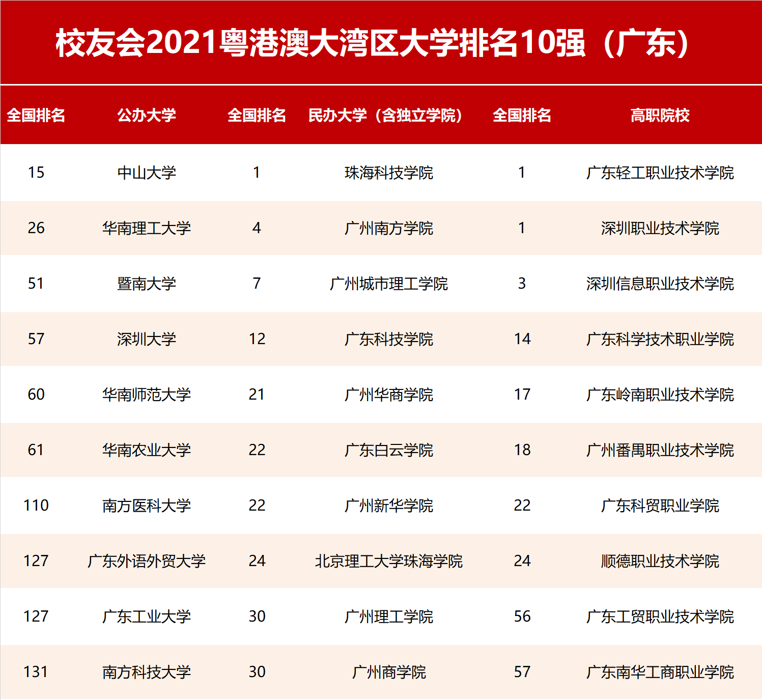Click rank 3 beside 深圳信息职业技术学院
Image resolution: width=762 pixels, height=700 pixels.
(522, 284)
